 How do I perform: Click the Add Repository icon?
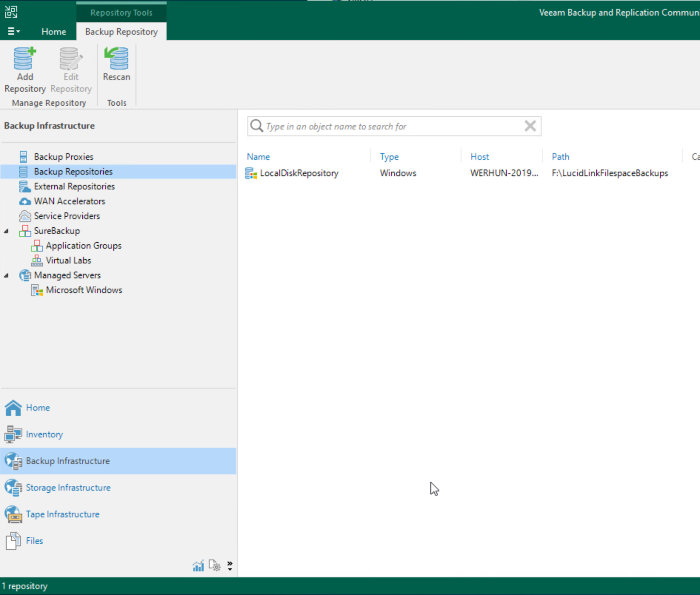[25, 59]
